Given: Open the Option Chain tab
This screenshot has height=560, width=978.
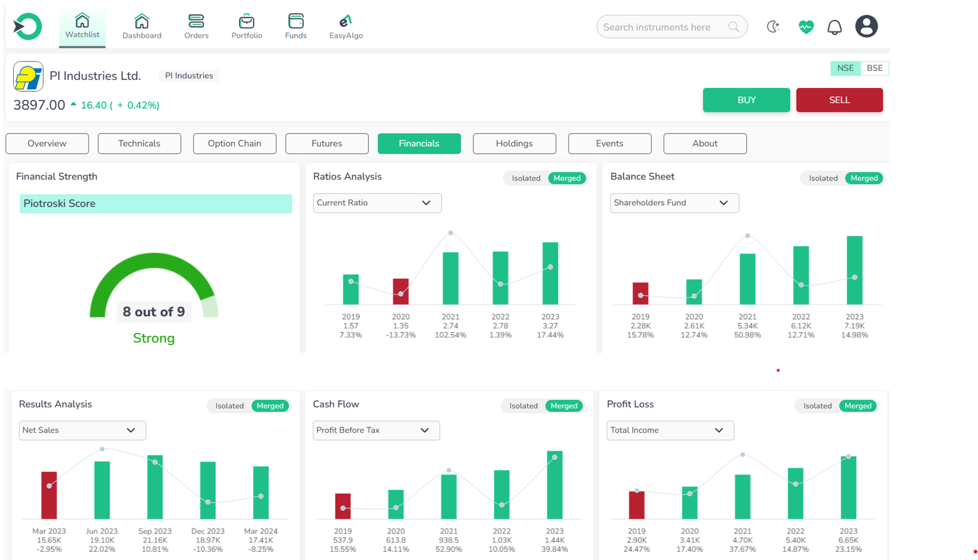Looking at the screenshot, I should tap(234, 144).
